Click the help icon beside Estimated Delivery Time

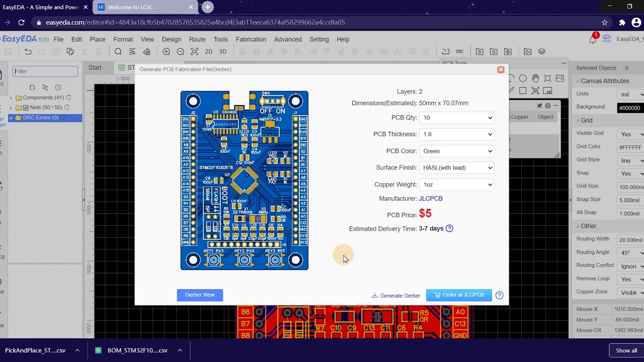point(450,228)
